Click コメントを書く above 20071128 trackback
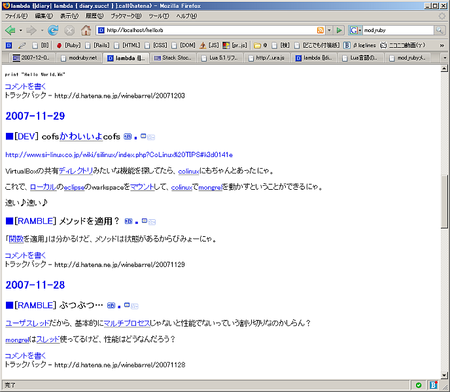This screenshot has width=450, height=392. click(25, 356)
